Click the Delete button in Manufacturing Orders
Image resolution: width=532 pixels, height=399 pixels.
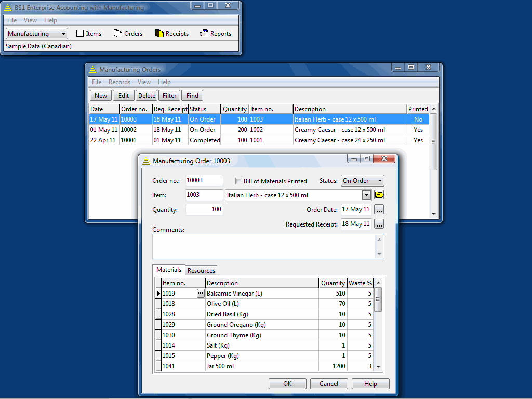click(147, 96)
